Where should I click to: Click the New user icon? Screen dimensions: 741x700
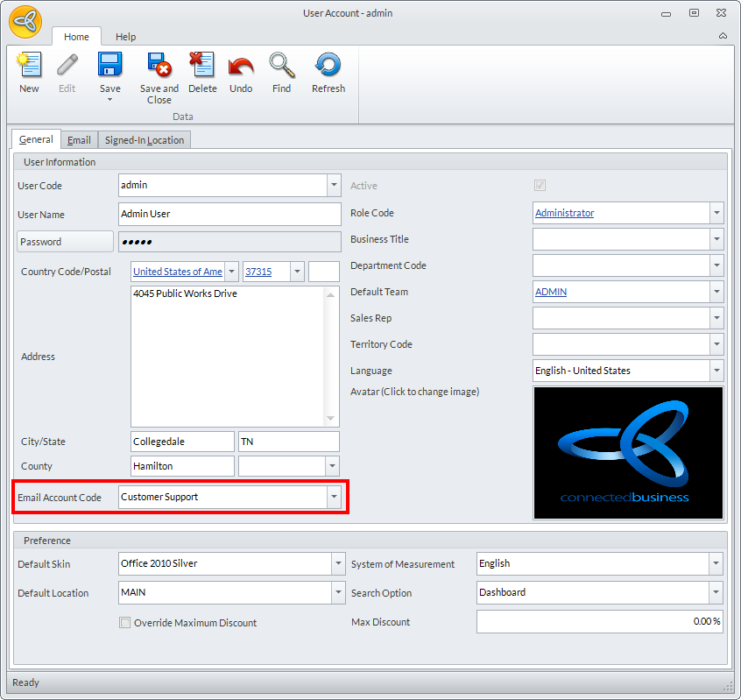click(29, 67)
